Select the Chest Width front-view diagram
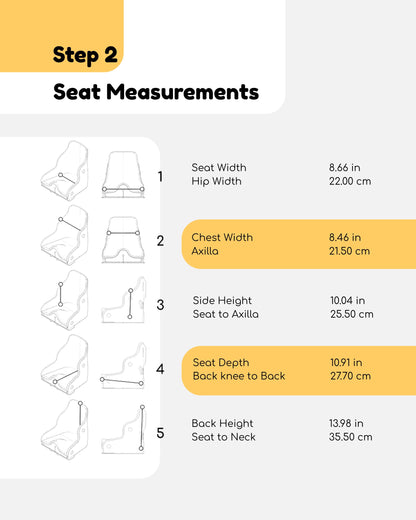The height and width of the screenshot is (520, 416). click(x=123, y=240)
